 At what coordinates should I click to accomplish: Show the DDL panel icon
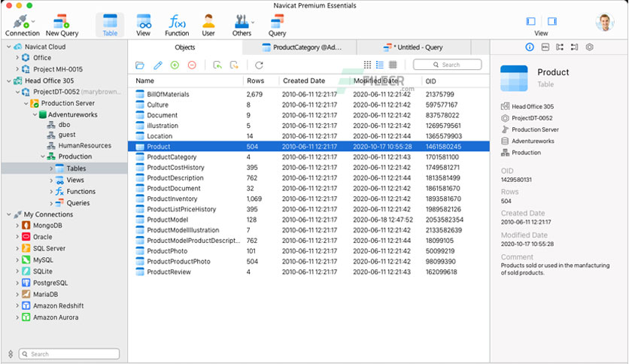click(x=545, y=47)
